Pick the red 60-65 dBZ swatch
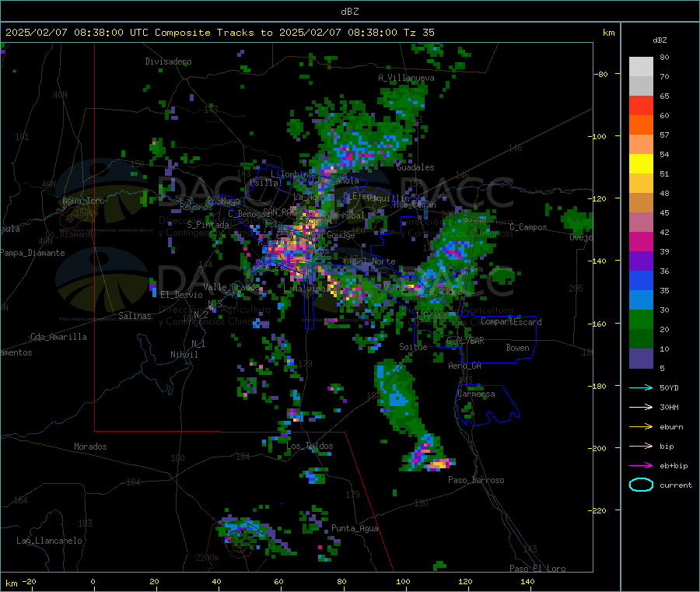The image size is (700, 592). point(641,105)
